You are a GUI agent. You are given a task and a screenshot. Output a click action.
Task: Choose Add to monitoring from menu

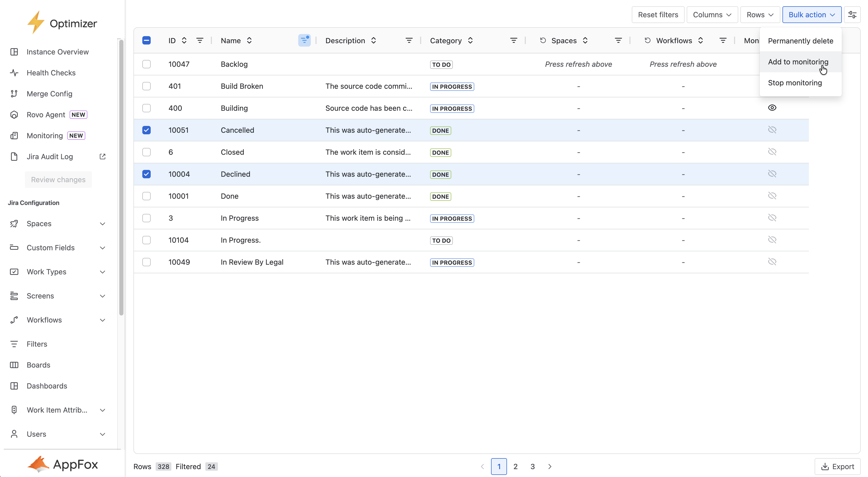click(x=801, y=62)
